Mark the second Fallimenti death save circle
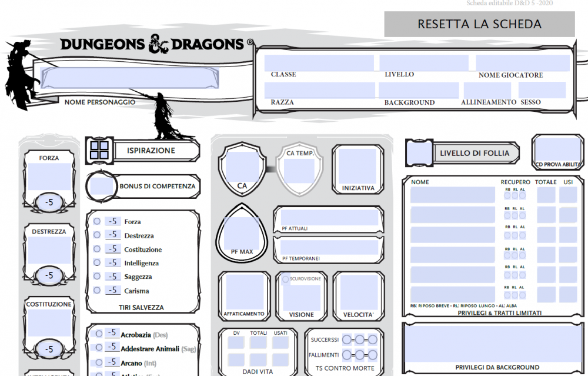 [x=360, y=355]
